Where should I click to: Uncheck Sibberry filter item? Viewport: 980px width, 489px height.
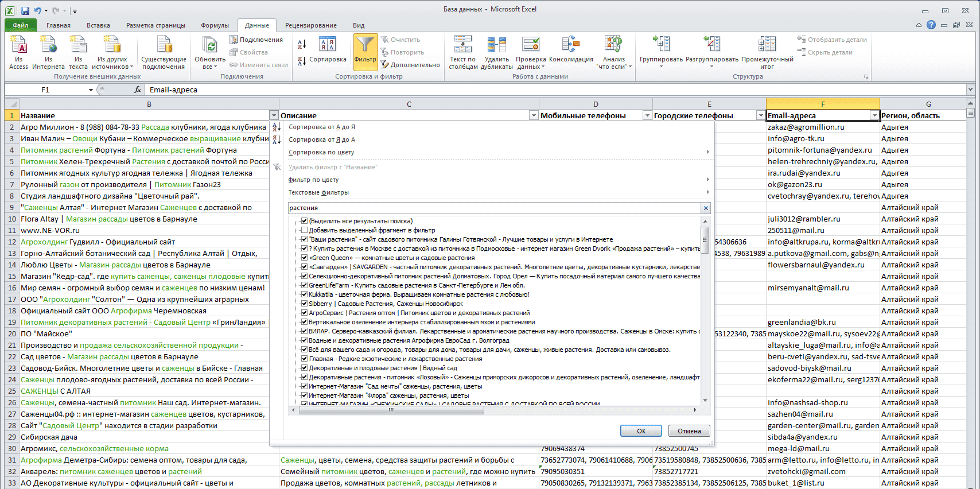point(305,304)
